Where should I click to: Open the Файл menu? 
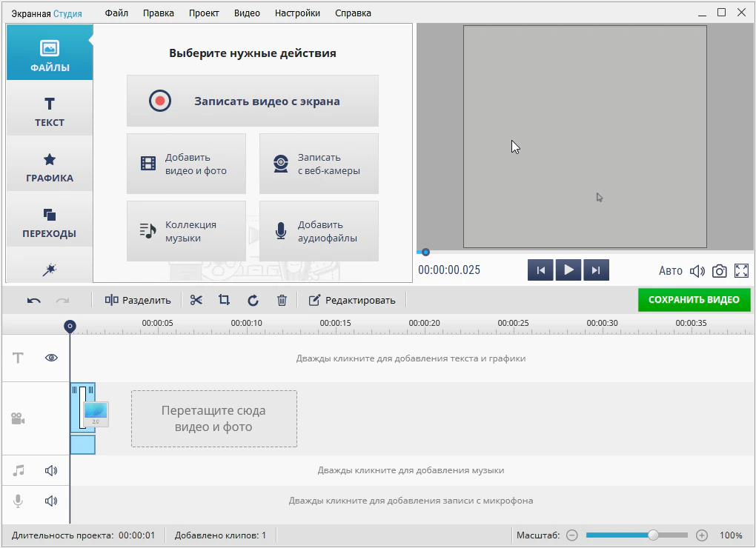116,13
